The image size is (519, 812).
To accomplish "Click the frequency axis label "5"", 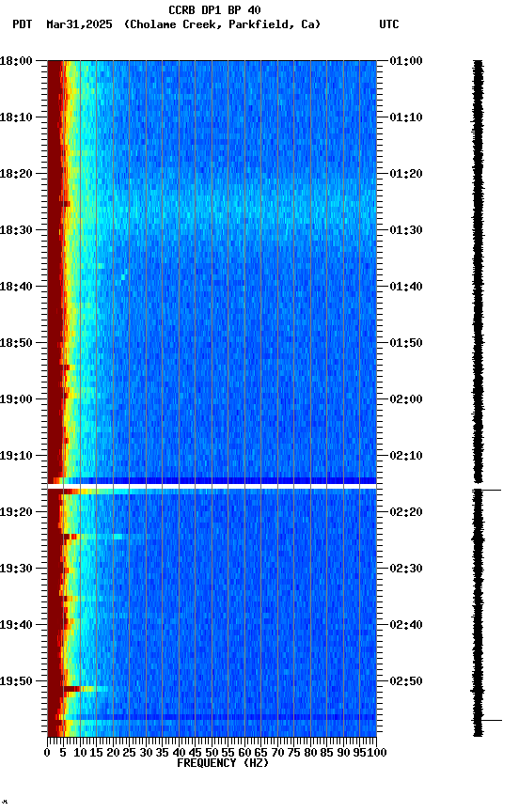I will click(63, 753).
